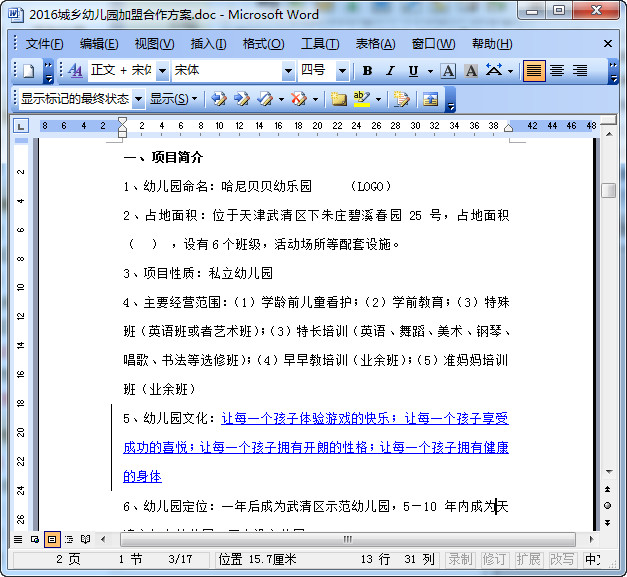Open the style box dropdown
The image size is (627, 577).
tap(162, 71)
